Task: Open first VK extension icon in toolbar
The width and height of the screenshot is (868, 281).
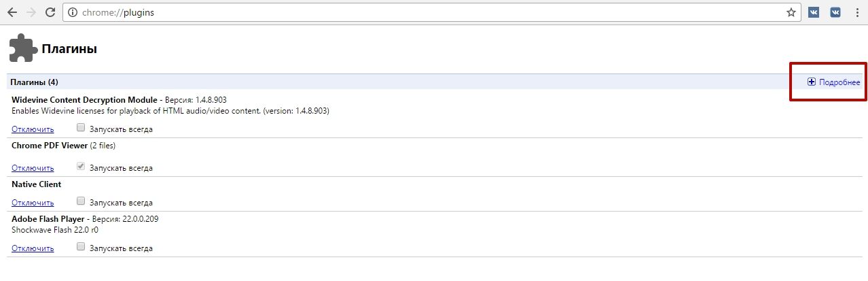Action: pyautogui.click(x=813, y=12)
